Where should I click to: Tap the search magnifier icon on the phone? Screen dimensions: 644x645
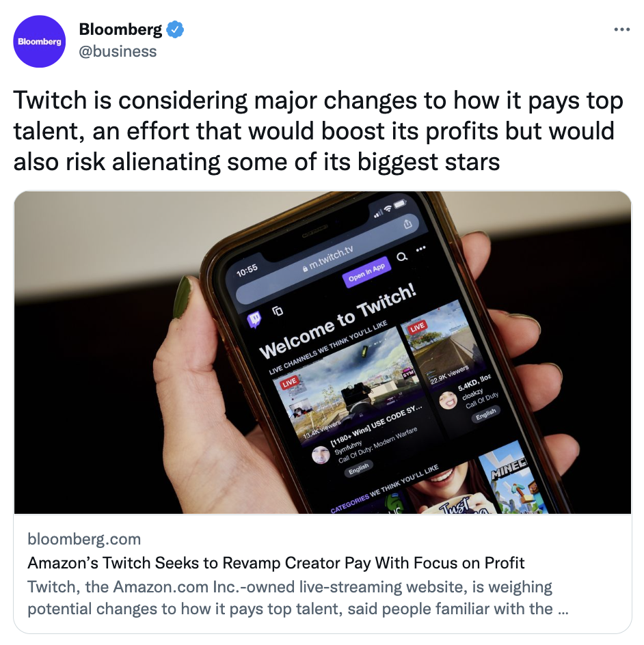pos(402,257)
